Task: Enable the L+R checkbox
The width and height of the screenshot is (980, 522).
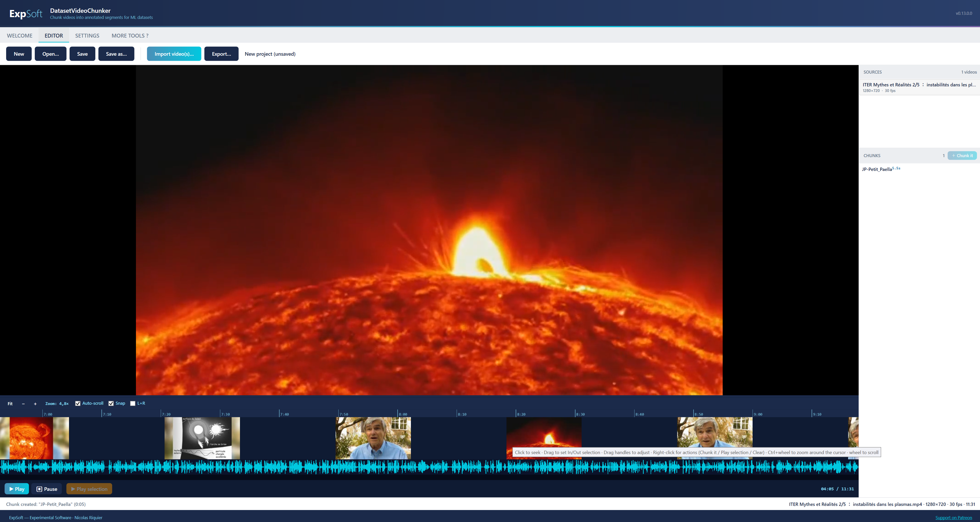Action: (133, 403)
